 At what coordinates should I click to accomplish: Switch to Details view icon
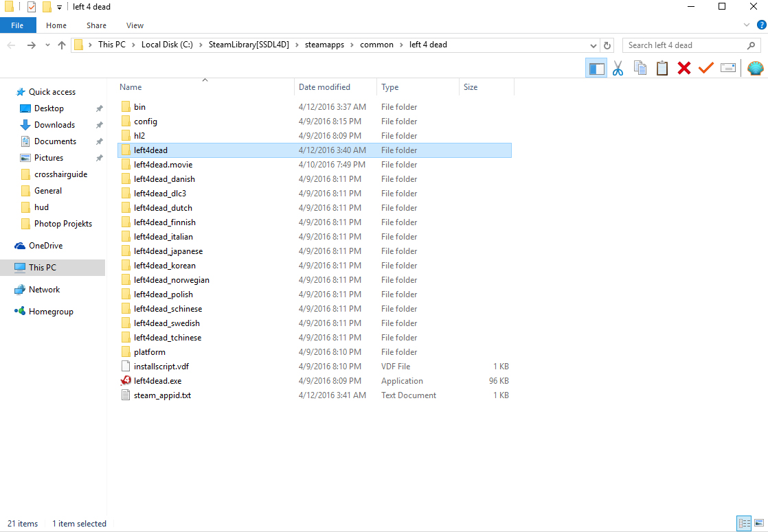744,523
